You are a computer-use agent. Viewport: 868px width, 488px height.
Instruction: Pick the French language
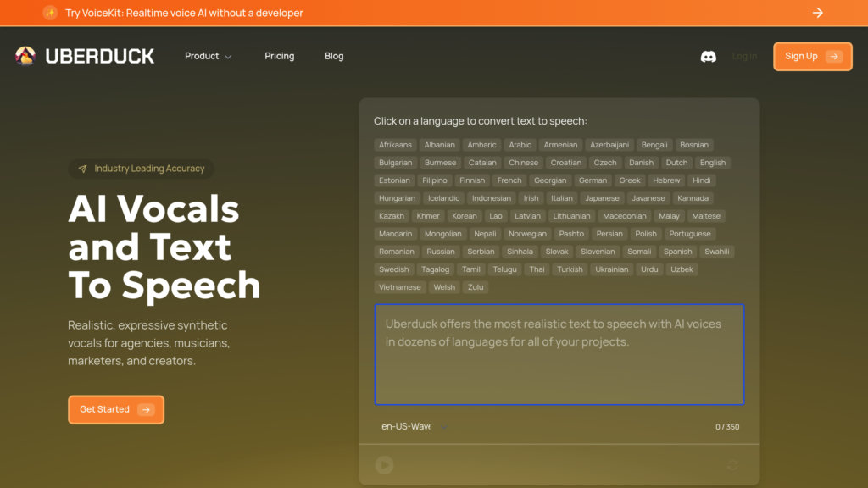coord(509,180)
